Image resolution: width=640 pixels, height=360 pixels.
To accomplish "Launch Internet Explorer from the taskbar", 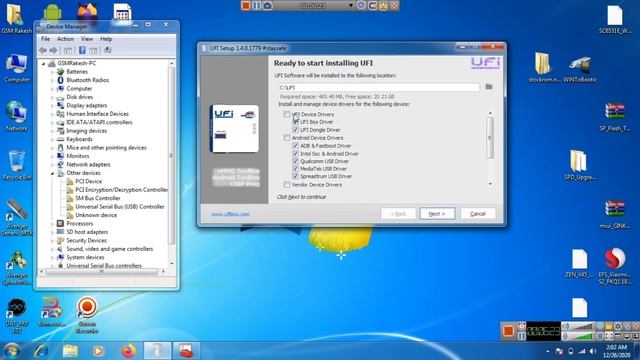I will coord(40,351).
